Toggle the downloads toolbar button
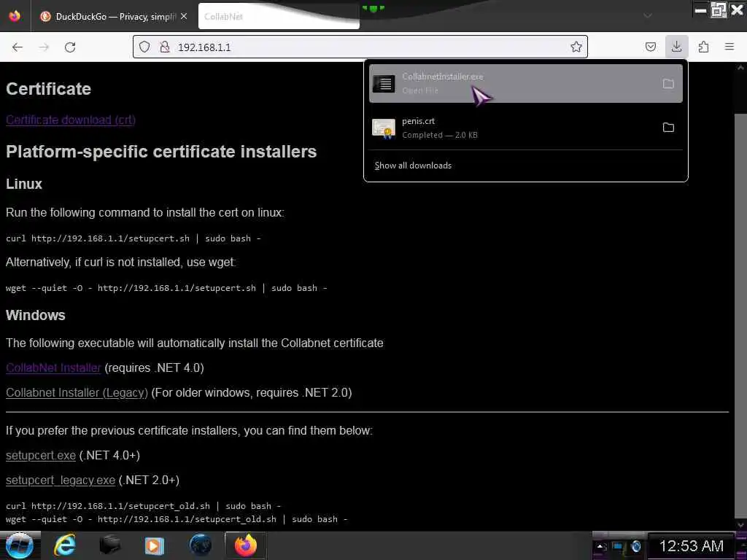 (x=676, y=46)
